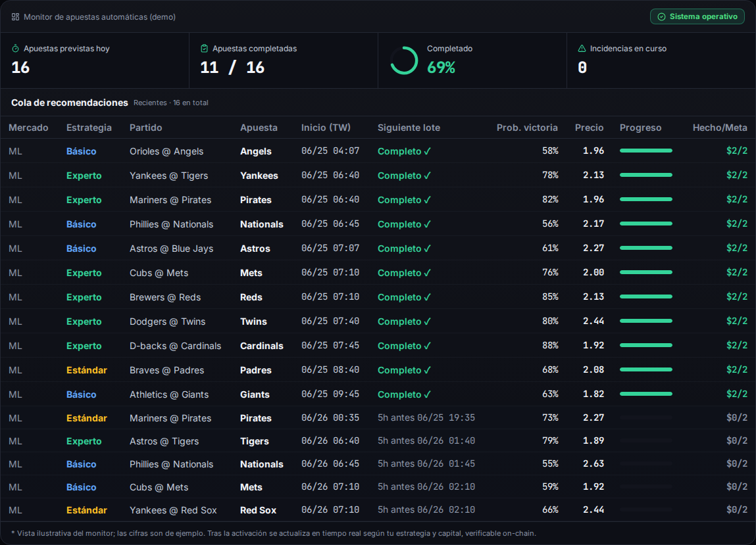Screen dimensions: 756x545
Task: Select the Orioles @ Angels match
Action: tap(166, 151)
